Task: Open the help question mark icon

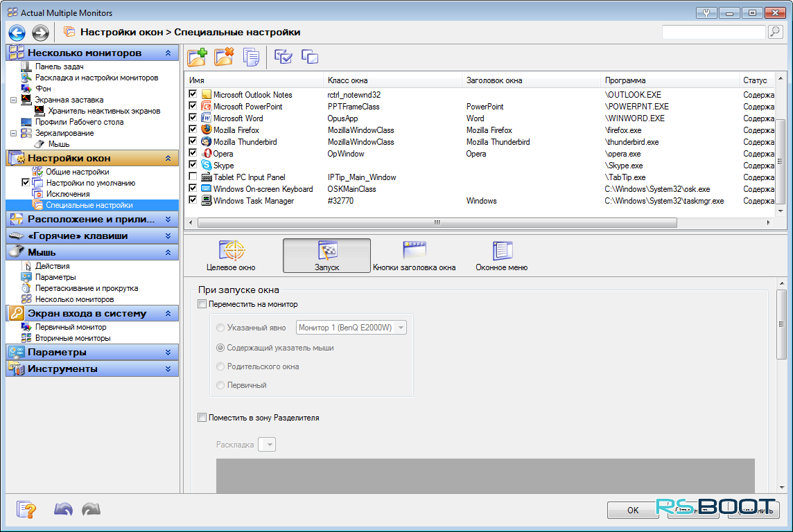Action: (26, 509)
